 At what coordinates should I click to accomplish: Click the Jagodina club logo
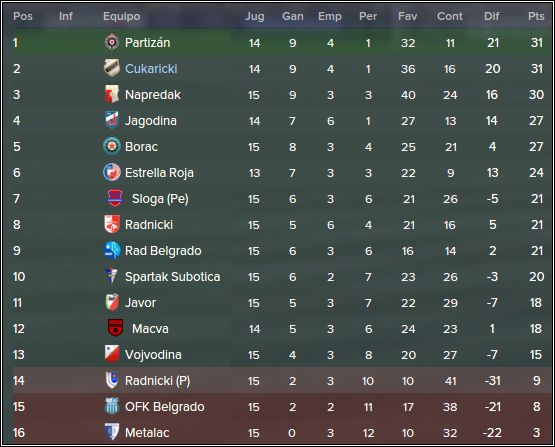pyautogui.click(x=112, y=120)
